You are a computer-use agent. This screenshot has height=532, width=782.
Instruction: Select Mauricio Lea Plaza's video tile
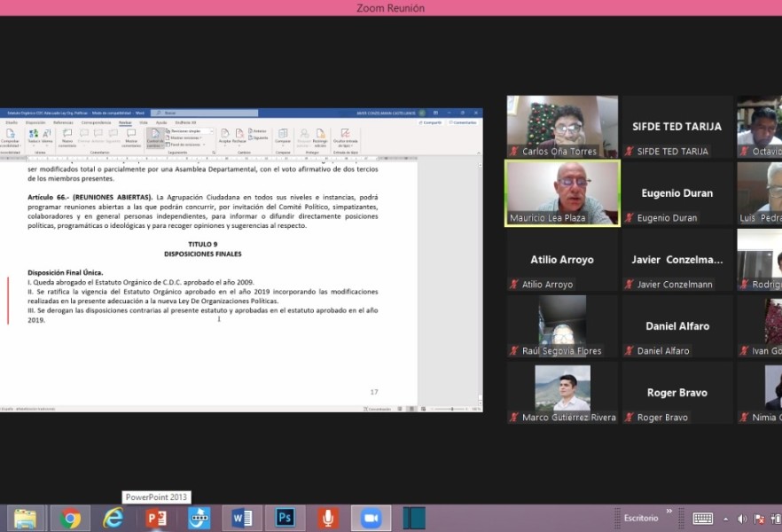(x=562, y=193)
